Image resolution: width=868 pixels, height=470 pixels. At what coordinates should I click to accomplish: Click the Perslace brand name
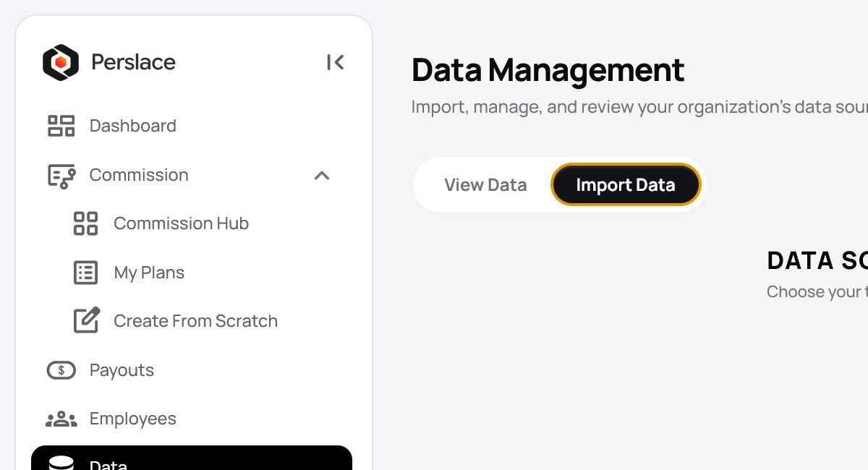(133, 62)
